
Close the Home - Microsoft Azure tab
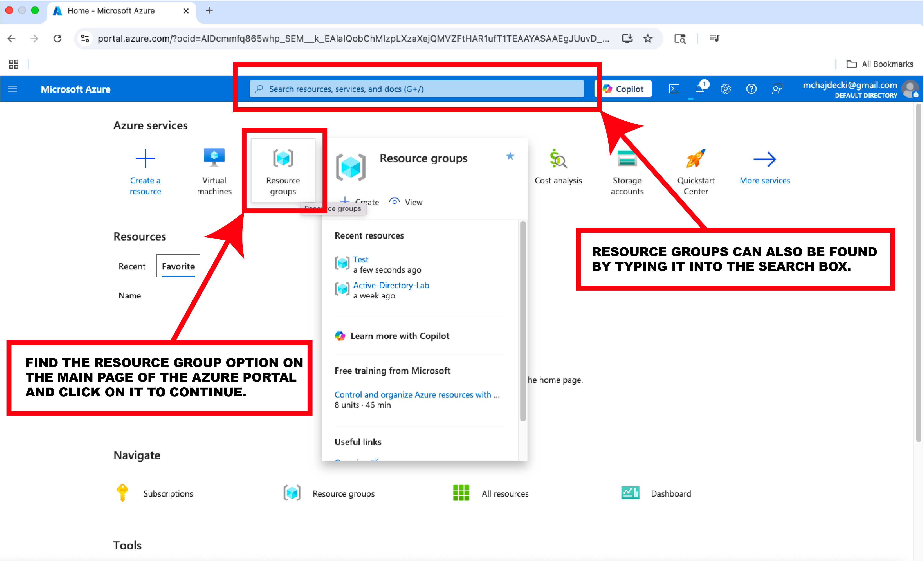pos(186,11)
